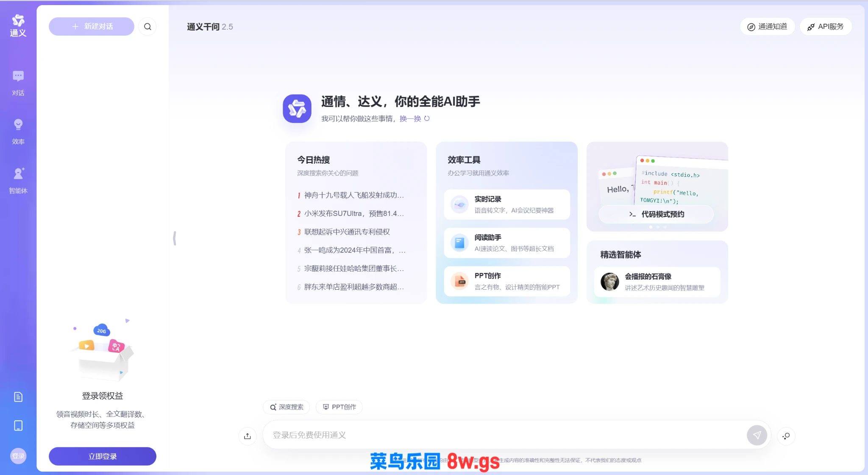Click the circular icon right of send

tap(786, 436)
